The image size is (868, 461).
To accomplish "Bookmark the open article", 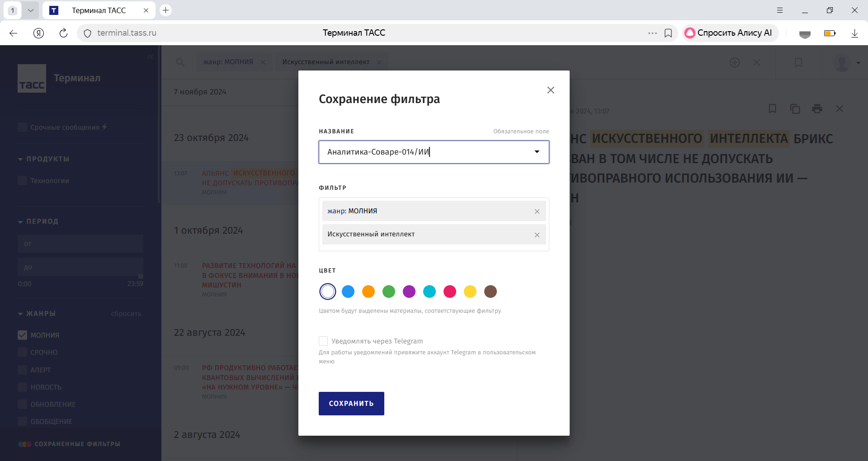I will [x=773, y=108].
